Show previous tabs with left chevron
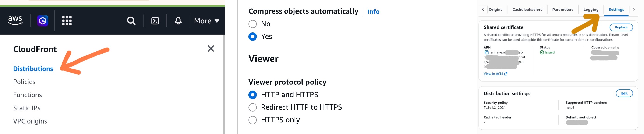644x134 pixels. point(483,10)
